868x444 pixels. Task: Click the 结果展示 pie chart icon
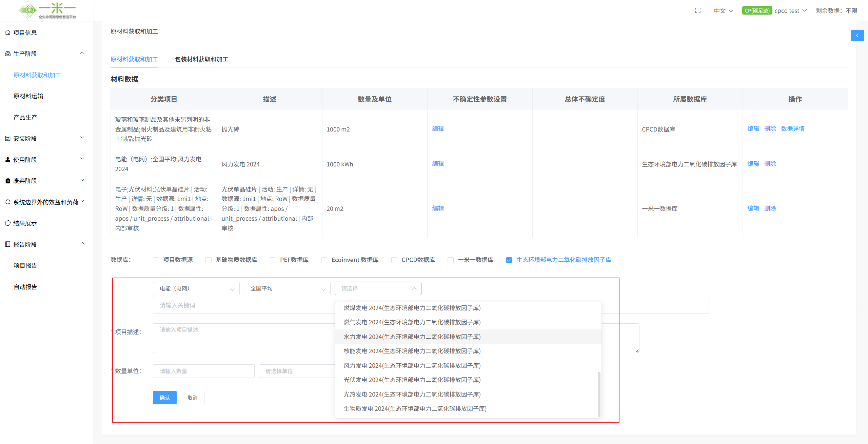(7, 223)
